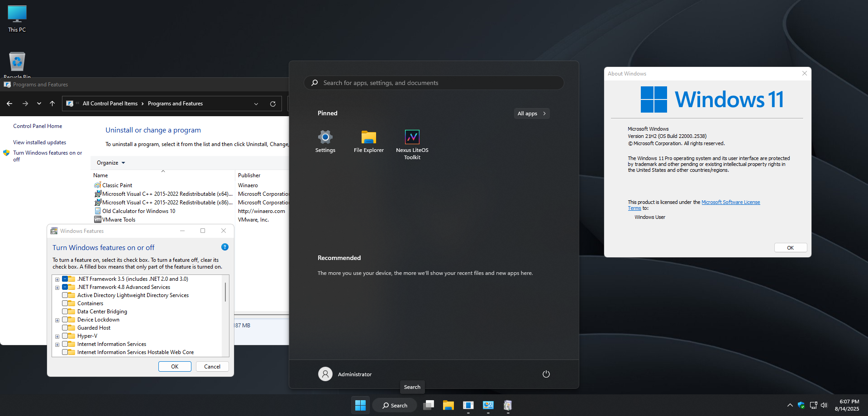Show hidden tray icons chevron
The height and width of the screenshot is (416, 868).
tap(790, 405)
